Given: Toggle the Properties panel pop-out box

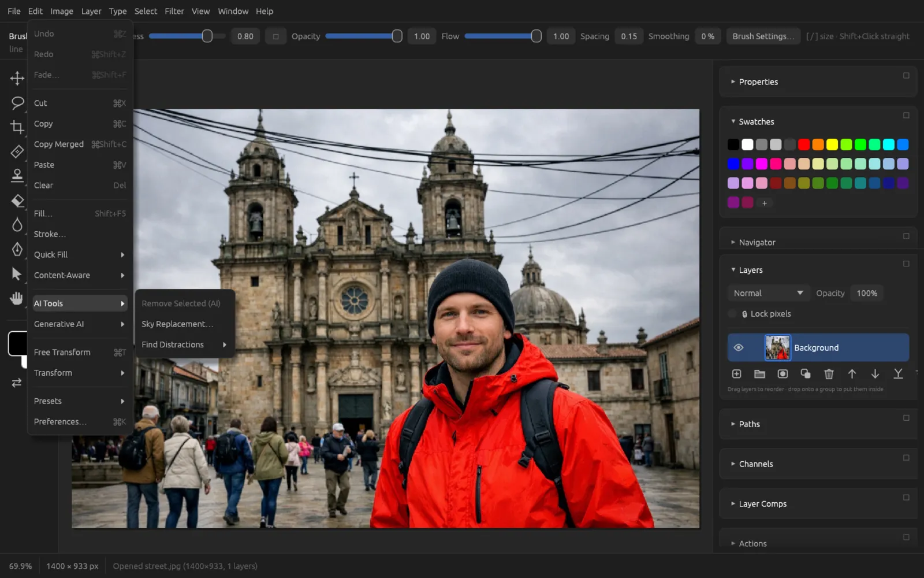Looking at the screenshot, I should [906, 76].
